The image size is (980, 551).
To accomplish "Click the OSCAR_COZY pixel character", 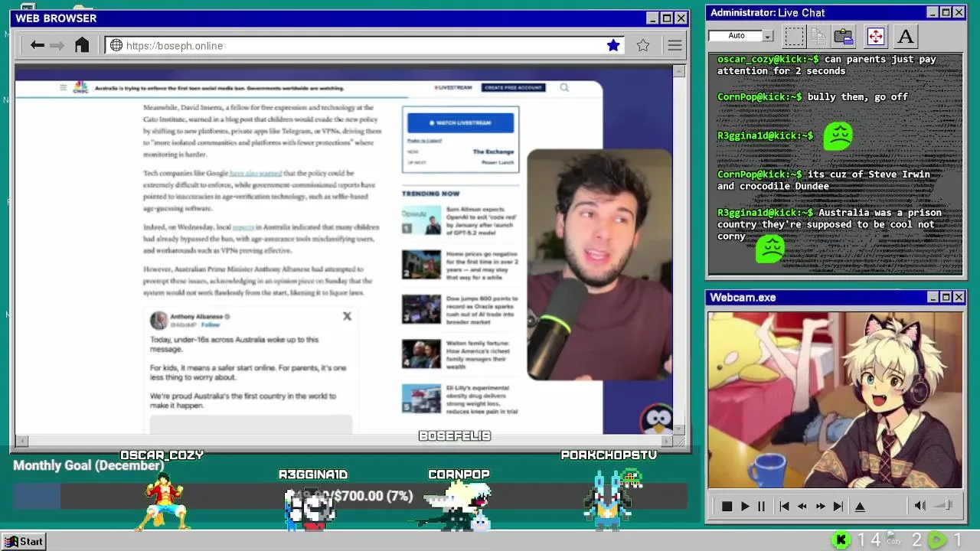I will pyautogui.click(x=162, y=501).
